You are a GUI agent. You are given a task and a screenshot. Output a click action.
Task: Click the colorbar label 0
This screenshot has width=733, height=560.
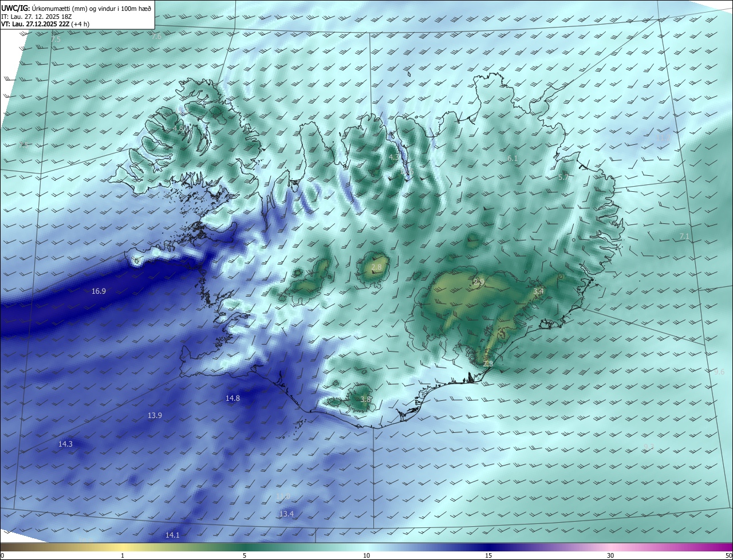2,555
